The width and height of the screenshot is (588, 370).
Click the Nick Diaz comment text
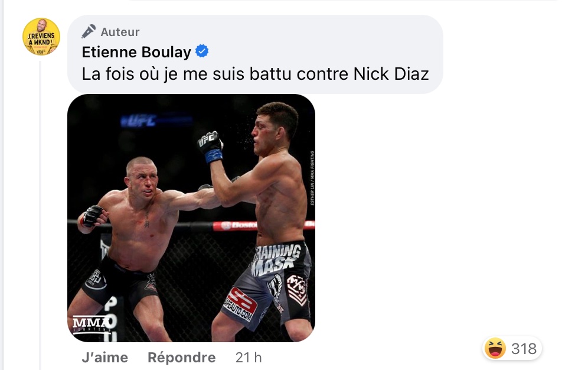point(256,74)
